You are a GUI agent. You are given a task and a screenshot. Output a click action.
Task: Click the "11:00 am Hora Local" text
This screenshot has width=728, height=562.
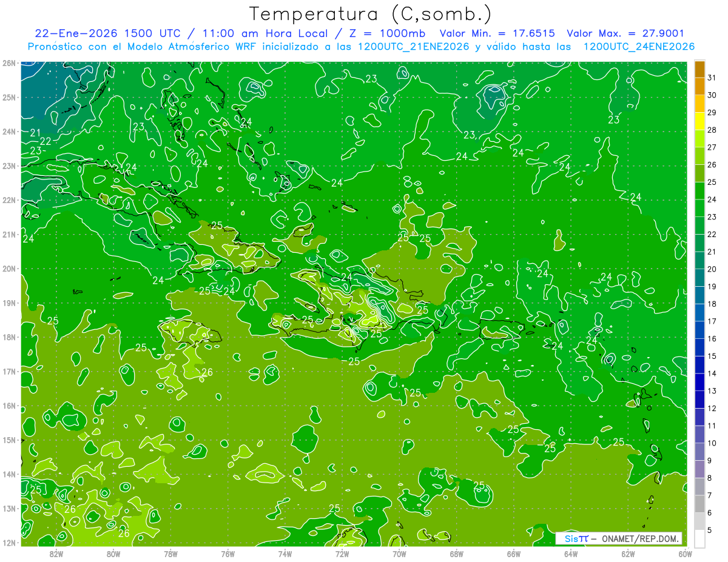click(x=265, y=33)
